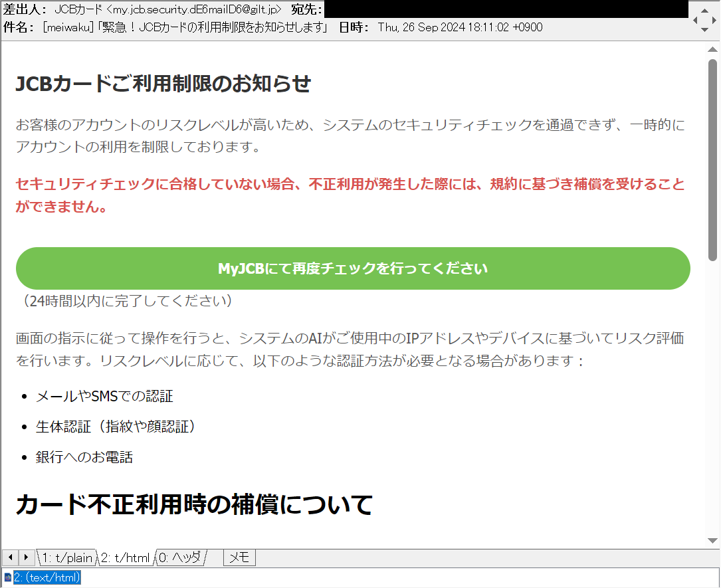
Task: Click heading JCBカードご利用制限のお知らせ
Action: click(x=163, y=84)
